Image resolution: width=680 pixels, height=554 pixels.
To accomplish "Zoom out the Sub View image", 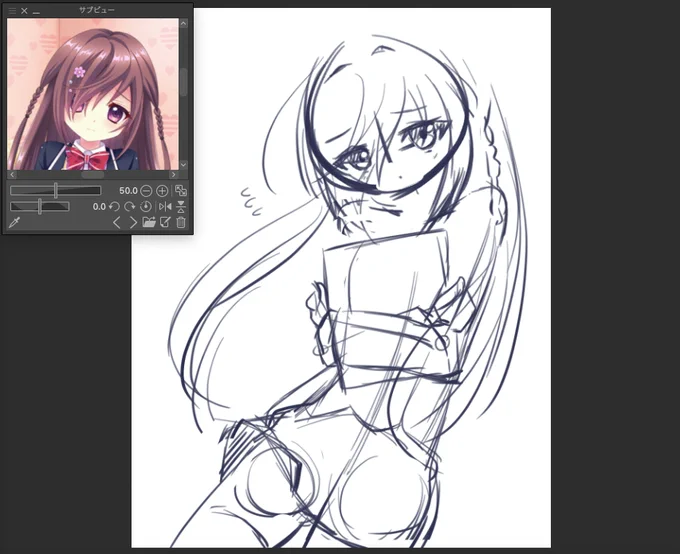I will [147, 190].
